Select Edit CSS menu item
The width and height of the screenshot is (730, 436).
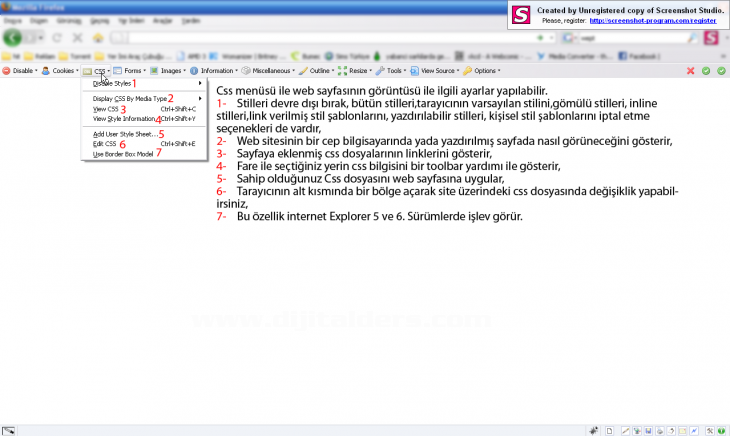coord(104,144)
